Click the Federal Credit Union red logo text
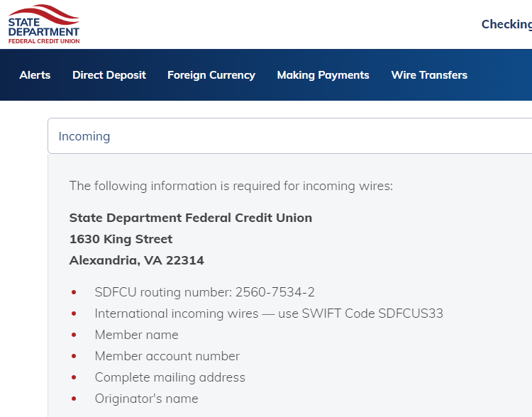 (x=44, y=41)
